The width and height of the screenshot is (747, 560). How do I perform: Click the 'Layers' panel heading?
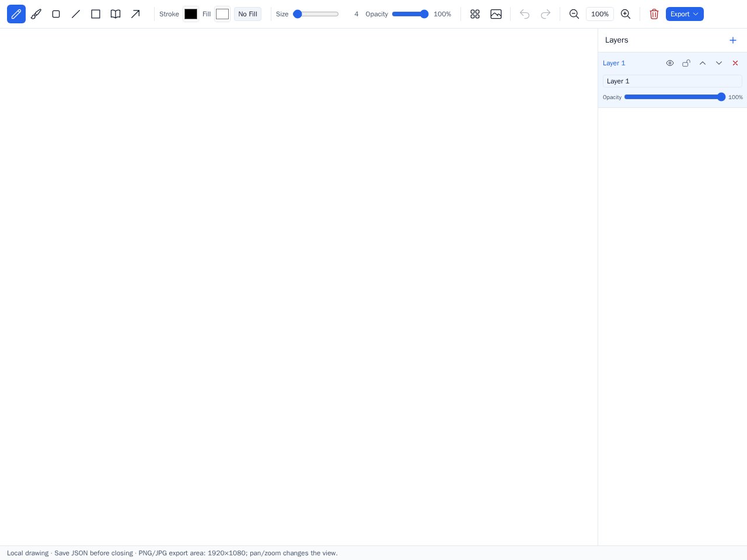pos(616,40)
